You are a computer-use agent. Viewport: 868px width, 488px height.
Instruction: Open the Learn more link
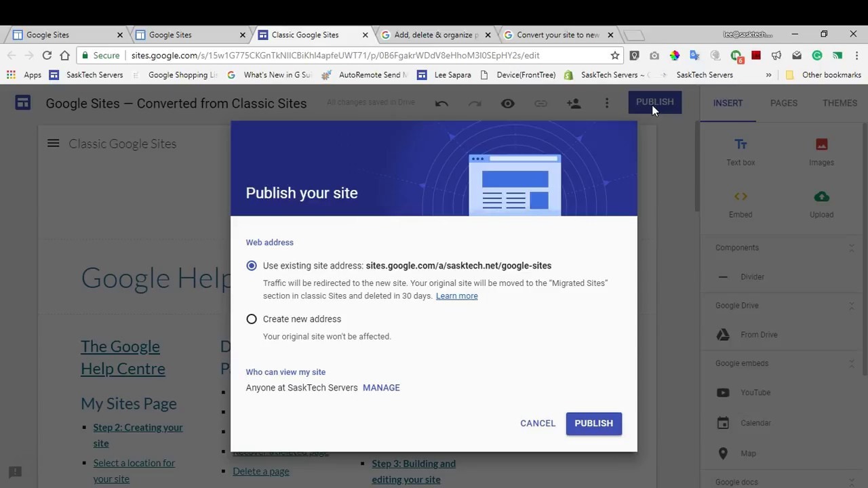click(456, 296)
